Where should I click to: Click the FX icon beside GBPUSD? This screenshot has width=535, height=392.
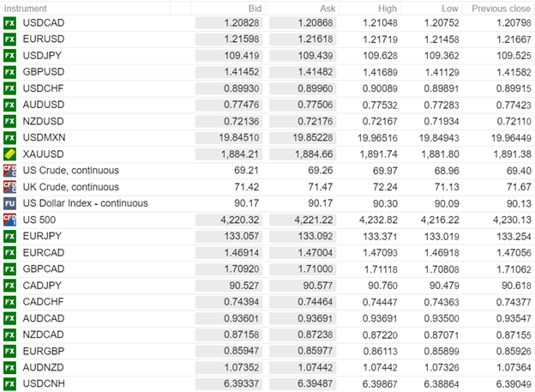pyautogui.click(x=10, y=72)
